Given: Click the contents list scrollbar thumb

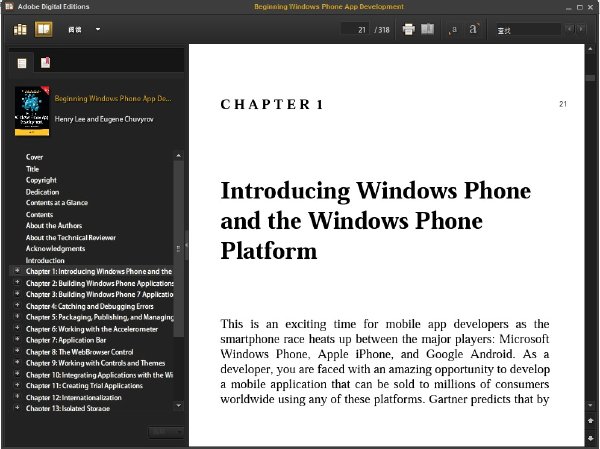Looking at the screenshot, I should [178, 249].
